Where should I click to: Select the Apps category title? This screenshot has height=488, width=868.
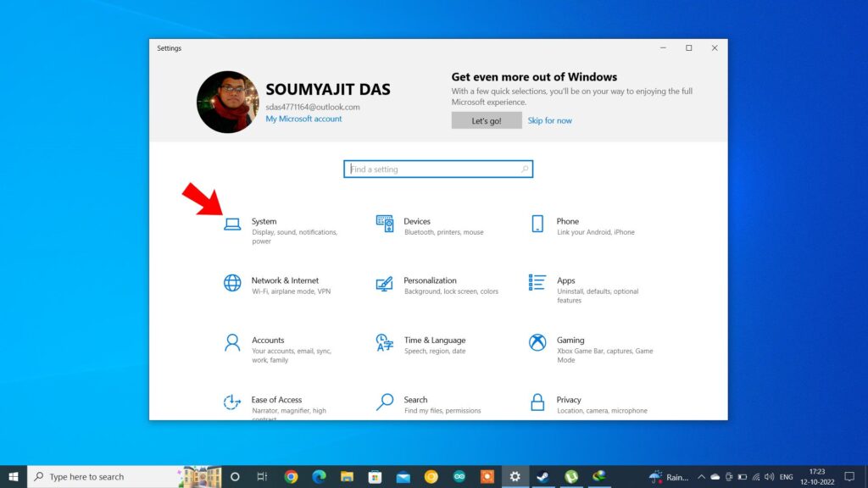pyautogui.click(x=565, y=280)
